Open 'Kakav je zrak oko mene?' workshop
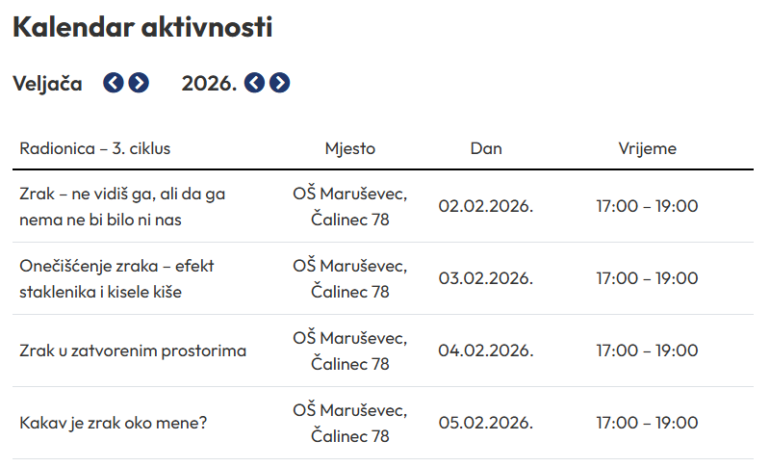Image resolution: width=770 pixels, height=467 pixels. click(113, 423)
